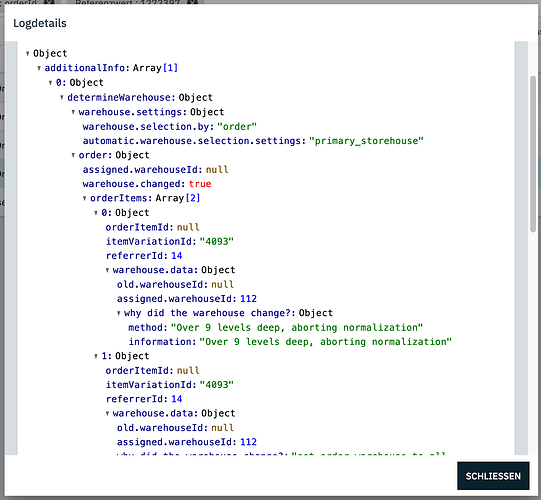Click the SCHLIESSEN button
541x500 pixels.
(x=493, y=476)
